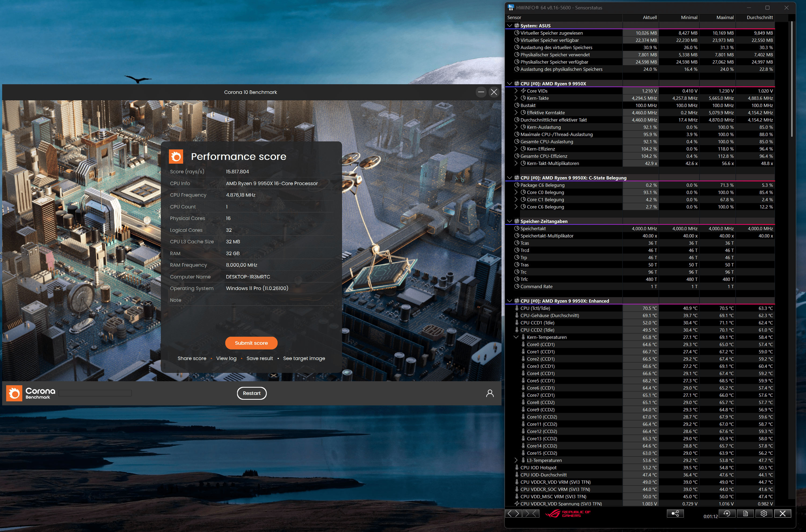
Task: Click the Sensor column header
Action: (564, 17)
